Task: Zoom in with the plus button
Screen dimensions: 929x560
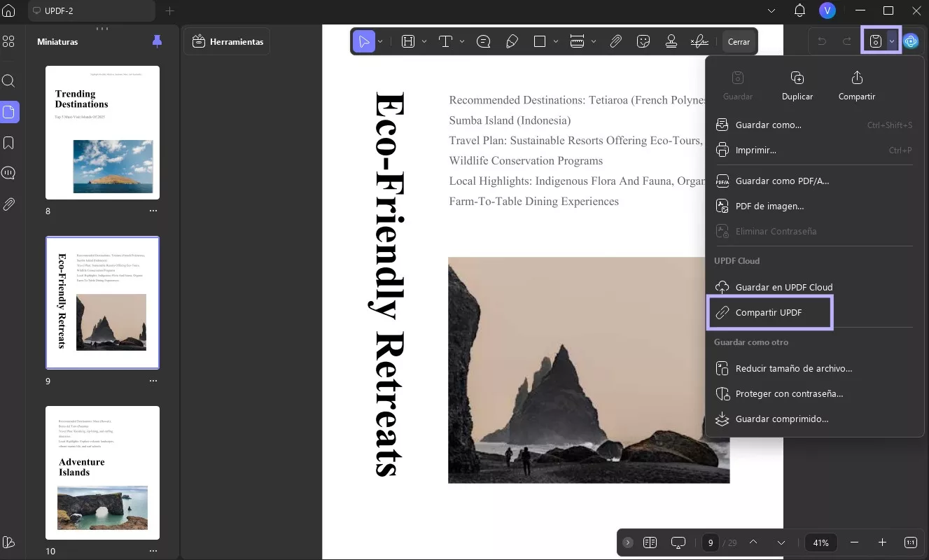Action: click(882, 542)
